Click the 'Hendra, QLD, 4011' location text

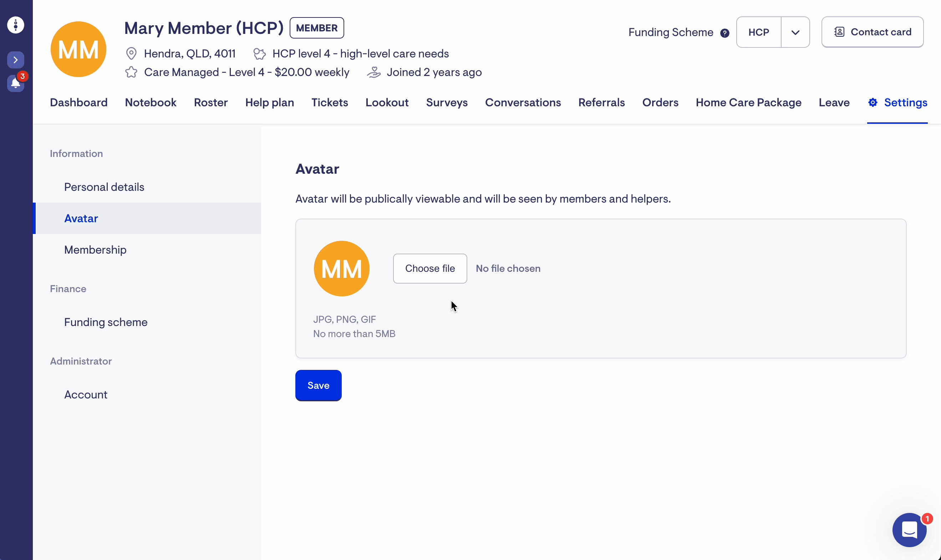point(190,54)
